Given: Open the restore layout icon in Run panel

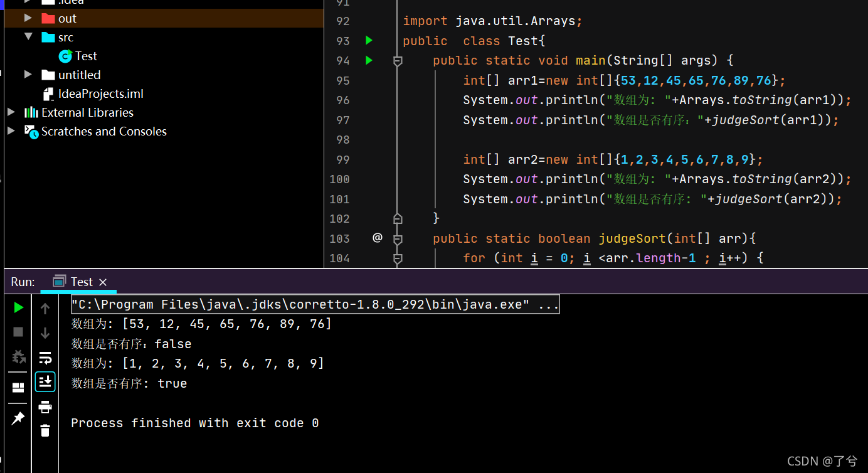Looking at the screenshot, I should tap(18, 388).
